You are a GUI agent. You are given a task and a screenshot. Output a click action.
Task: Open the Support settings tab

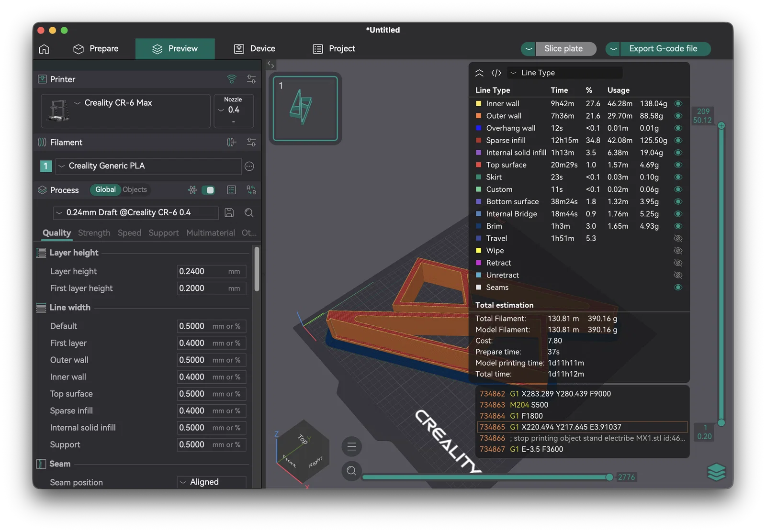[164, 233]
